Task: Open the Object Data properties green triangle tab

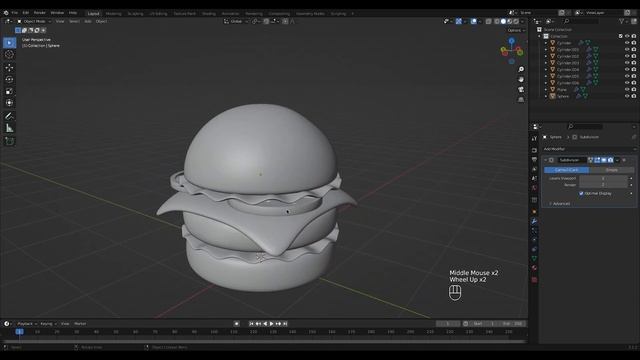Action: [534, 259]
